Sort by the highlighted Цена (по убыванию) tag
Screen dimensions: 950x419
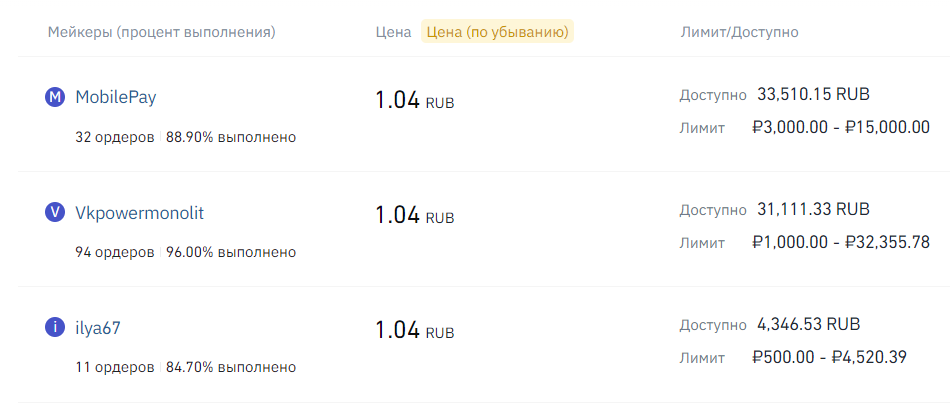click(498, 32)
